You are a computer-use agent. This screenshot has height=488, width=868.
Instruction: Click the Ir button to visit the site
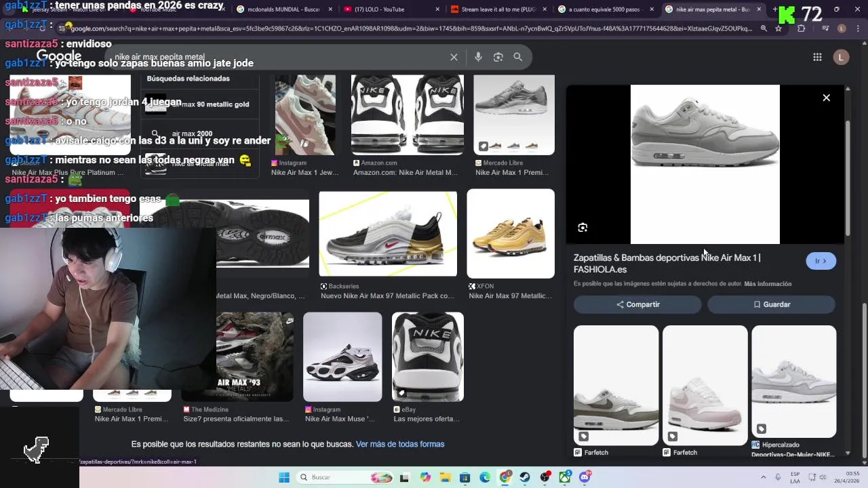click(x=821, y=261)
